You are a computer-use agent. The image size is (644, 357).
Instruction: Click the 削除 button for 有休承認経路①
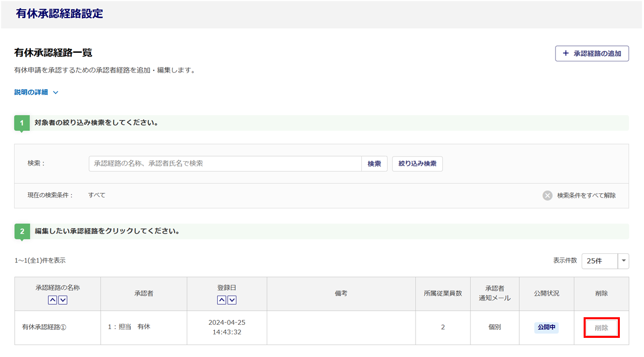[x=601, y=328]
